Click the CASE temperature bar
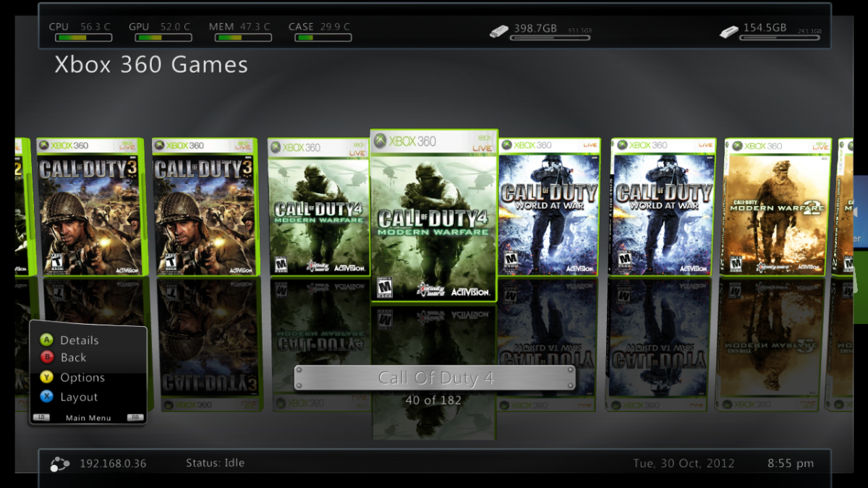The image size is (868, 488). coord(323,38)
